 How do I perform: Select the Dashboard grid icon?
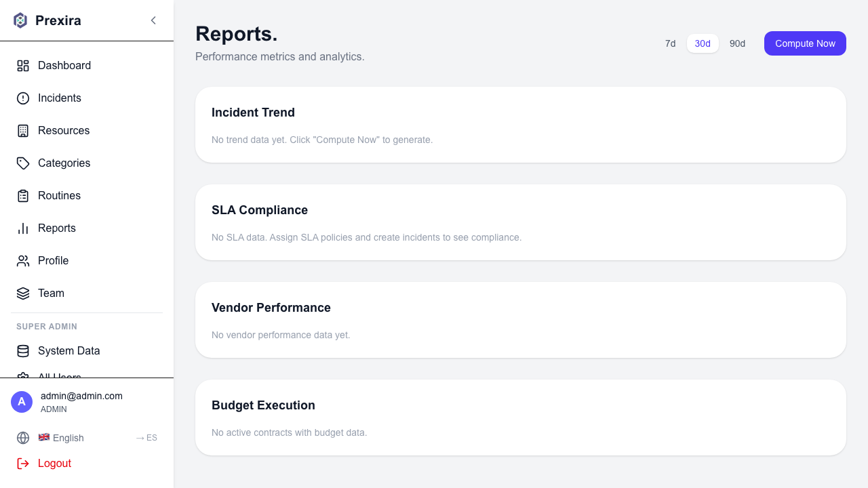[x=22, y=65]
